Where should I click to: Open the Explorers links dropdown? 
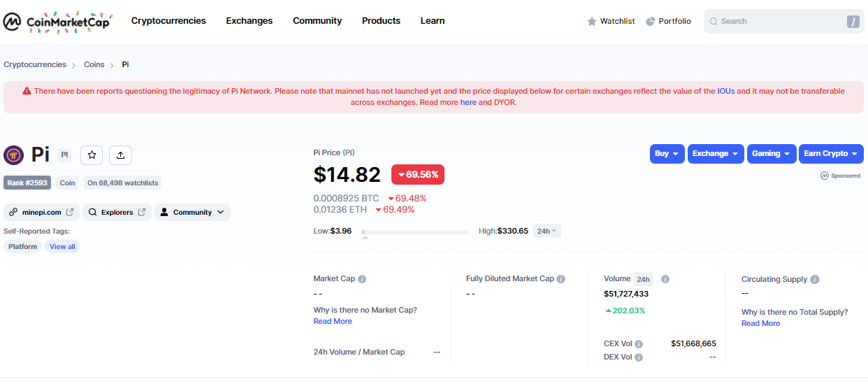(x=116, y=212)
